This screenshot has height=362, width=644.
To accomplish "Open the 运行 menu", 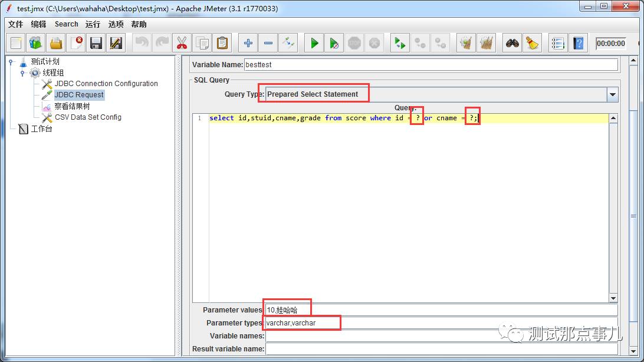I will (x=93, y=24).
